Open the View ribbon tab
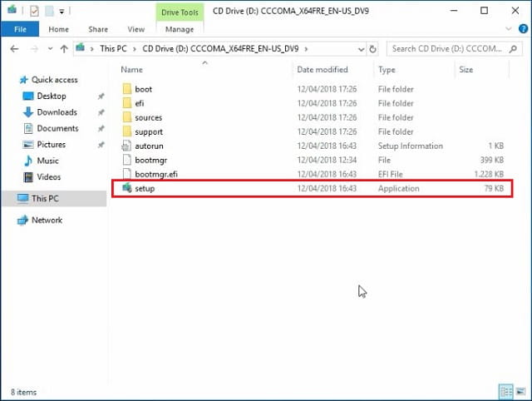Image resolution: width=532 pixels, height=401 pixels. tap(136, 29)
